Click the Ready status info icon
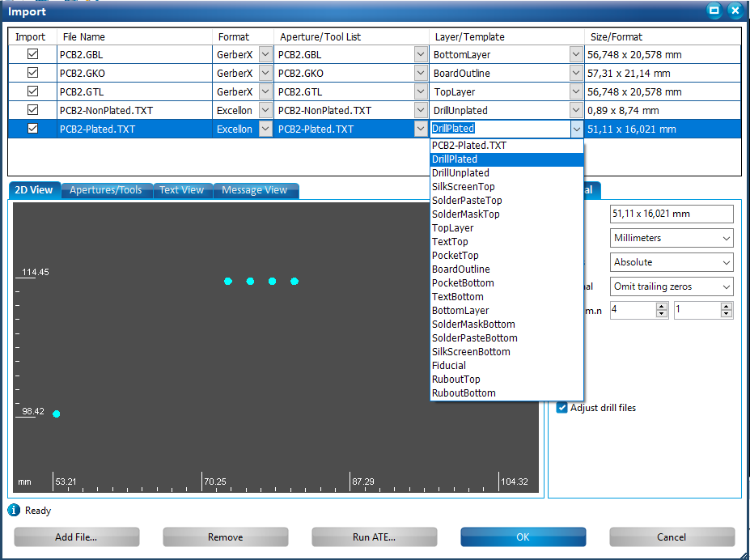The image size is (750, 560). point(14,511)
